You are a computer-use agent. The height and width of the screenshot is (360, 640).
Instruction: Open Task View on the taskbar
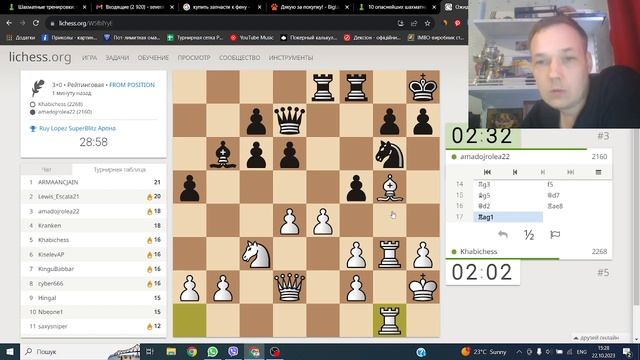tap(149, 351)
